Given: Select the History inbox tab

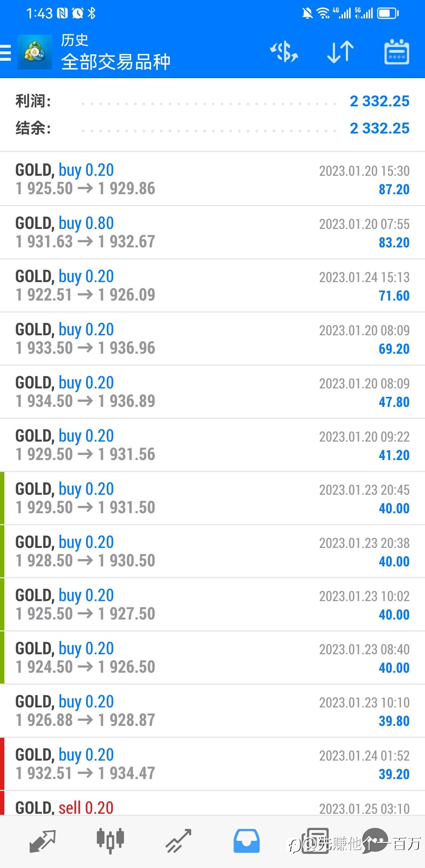Looking at the screenshot, I should click(246, 841).
